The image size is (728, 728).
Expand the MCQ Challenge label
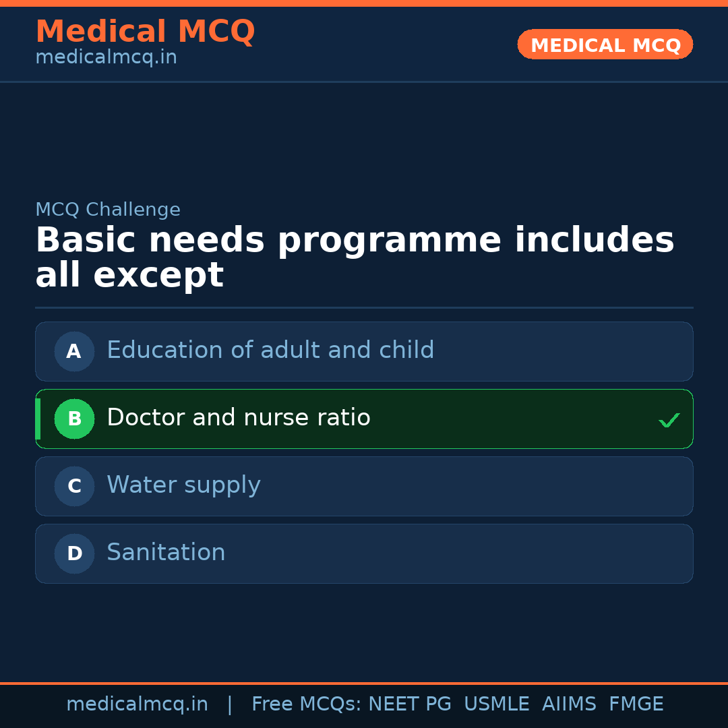click(108, 210)
